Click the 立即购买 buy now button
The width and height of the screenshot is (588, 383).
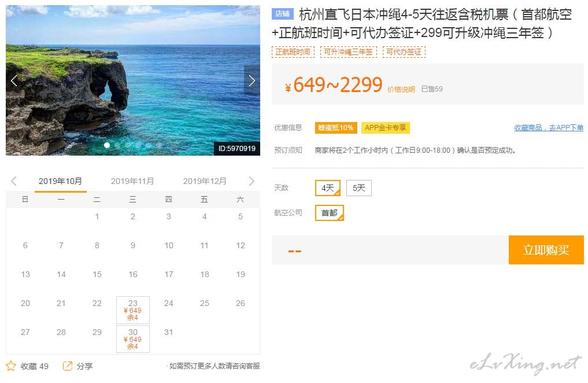546,250
